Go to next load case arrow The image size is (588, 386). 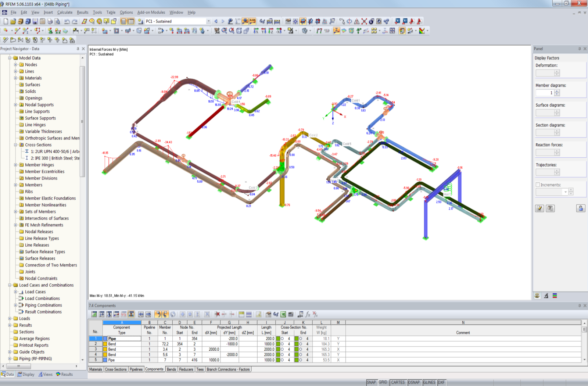(223, 21)
